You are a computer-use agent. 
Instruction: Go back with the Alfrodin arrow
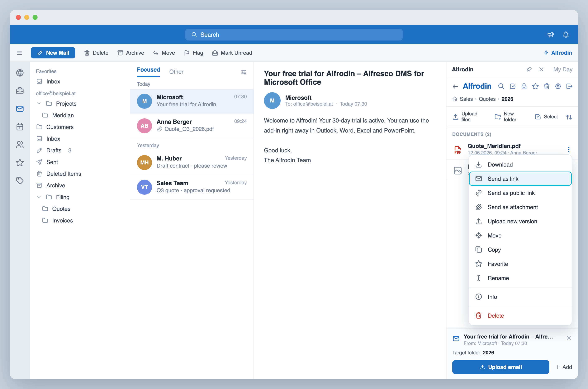455,86
